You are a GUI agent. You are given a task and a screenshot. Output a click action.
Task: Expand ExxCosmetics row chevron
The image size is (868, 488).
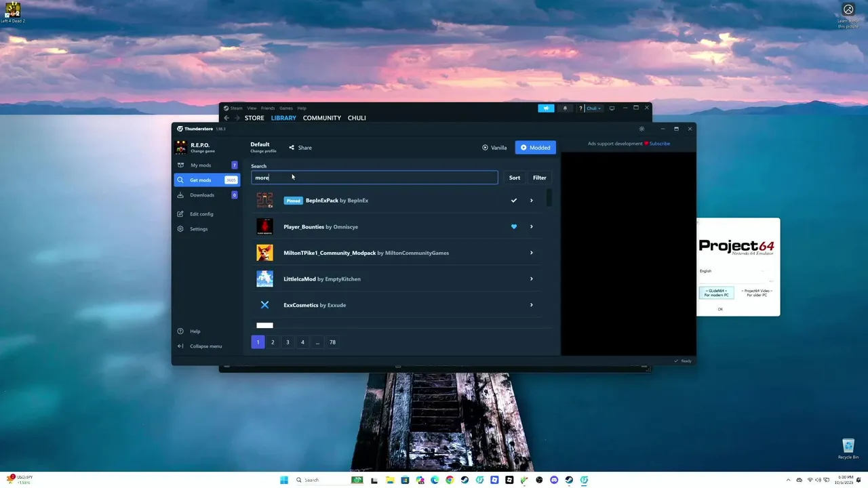(531, 305)
